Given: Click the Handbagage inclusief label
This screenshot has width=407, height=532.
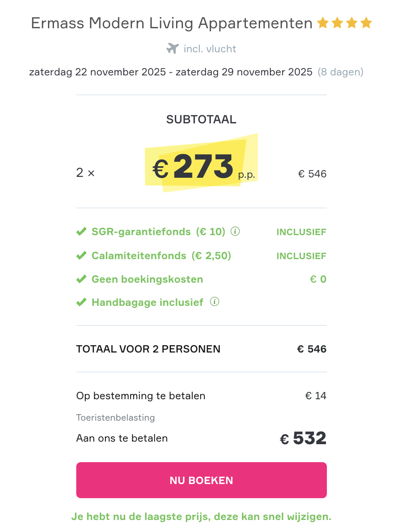Looking at the screenshot, I should click(x=147, y=302).
